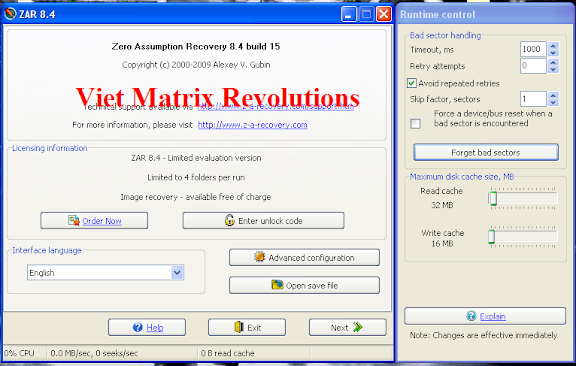Click 'Image recovery - available free of charge' text

(x=196, y=197)
